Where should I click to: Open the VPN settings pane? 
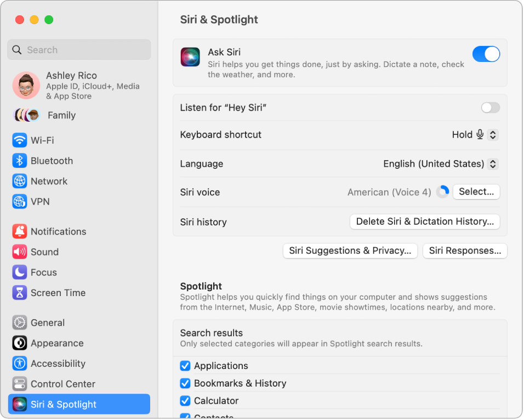[x=19, y=202]
